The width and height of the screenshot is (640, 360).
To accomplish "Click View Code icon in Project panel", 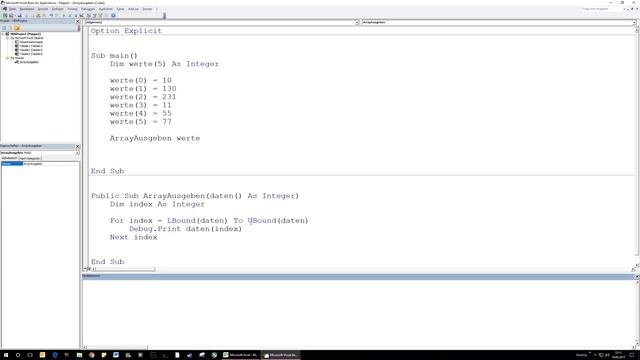I will point(4,28).
